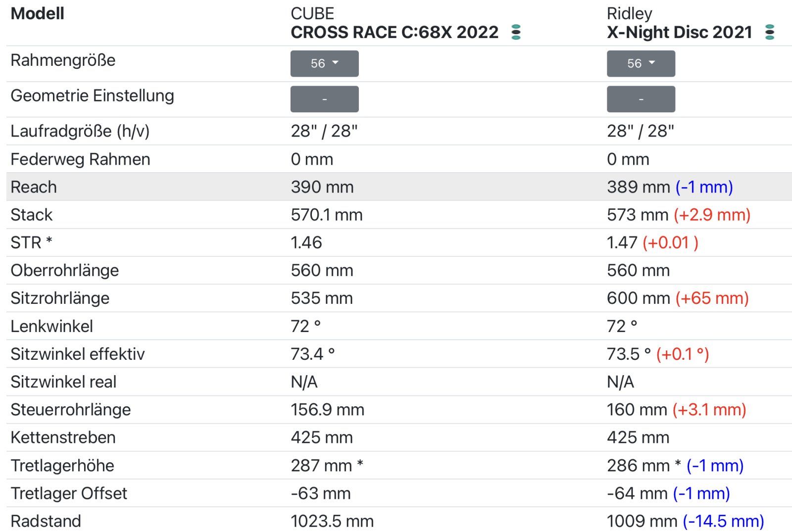Click the three-dot icon beside CROSS RACE C:68X 2022
Image resolution: width=792 pixels, height=532 pixels.
click(x=516, y=32)
